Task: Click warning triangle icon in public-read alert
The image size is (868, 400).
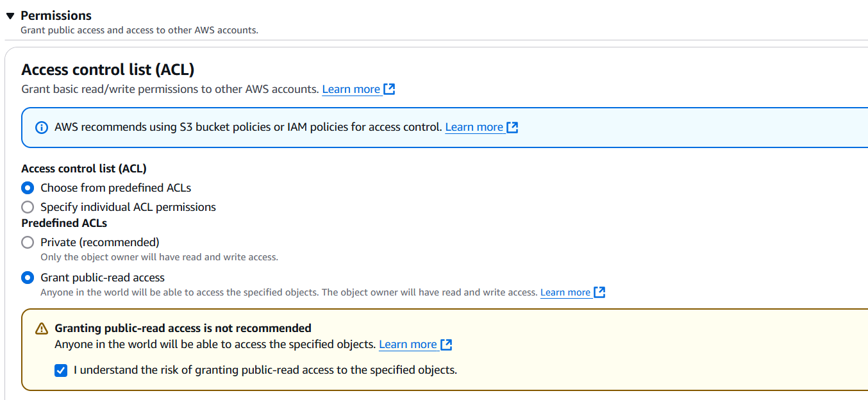Action: (x=42, y=329)
